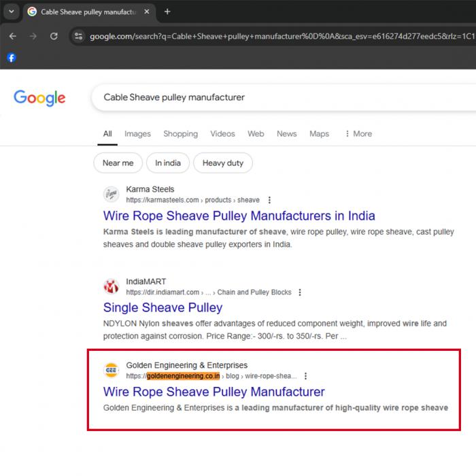Open more options for IndiaMART result
Viewport: 476px width, 476px height.
pos(300,292)
